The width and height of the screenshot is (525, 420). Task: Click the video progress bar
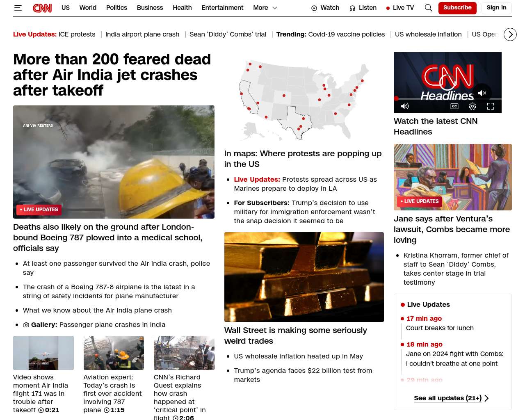click(447, 99)
